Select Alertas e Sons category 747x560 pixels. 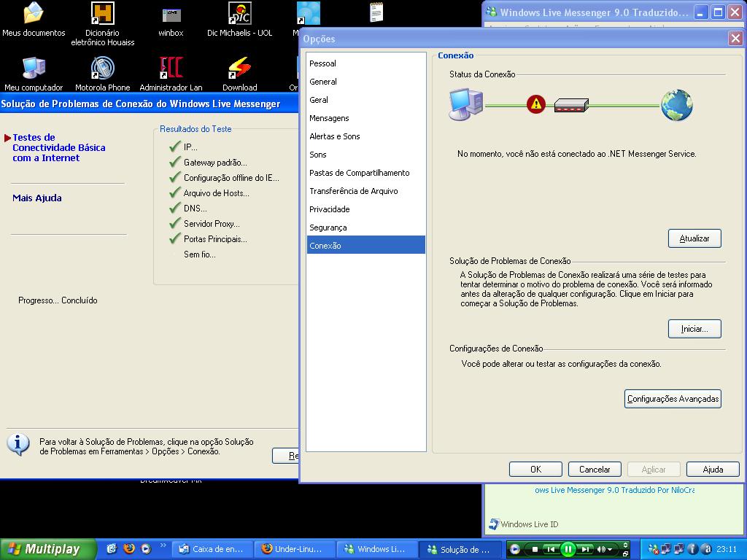(366, 136)
